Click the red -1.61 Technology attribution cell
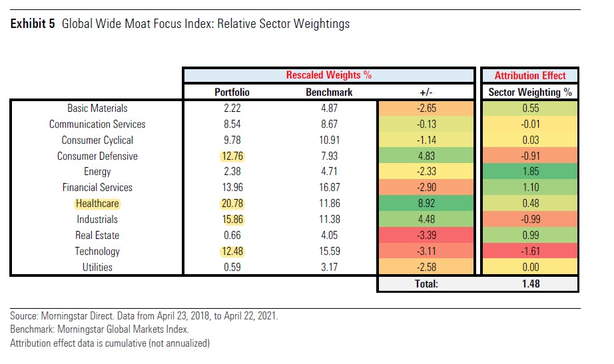 coord(530,252)
